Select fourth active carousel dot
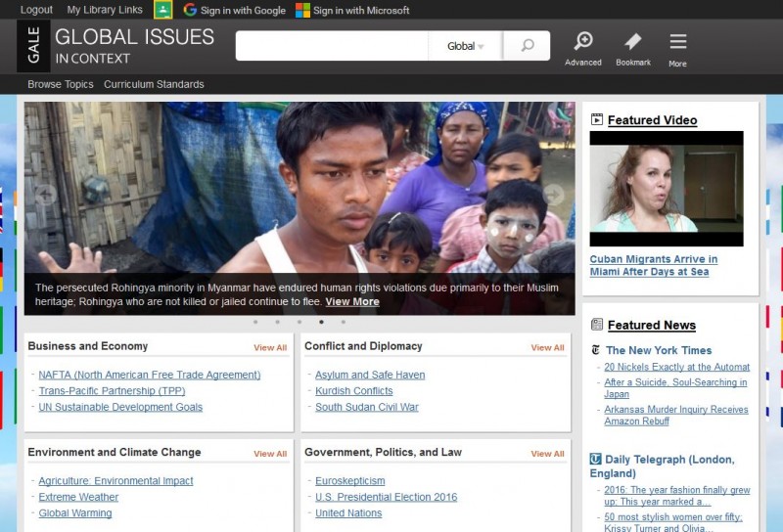783x532 pixels. click(322, 322)
